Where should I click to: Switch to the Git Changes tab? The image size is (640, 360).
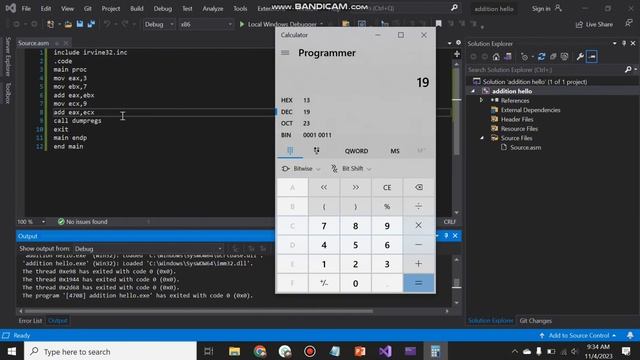pos(536,321)
